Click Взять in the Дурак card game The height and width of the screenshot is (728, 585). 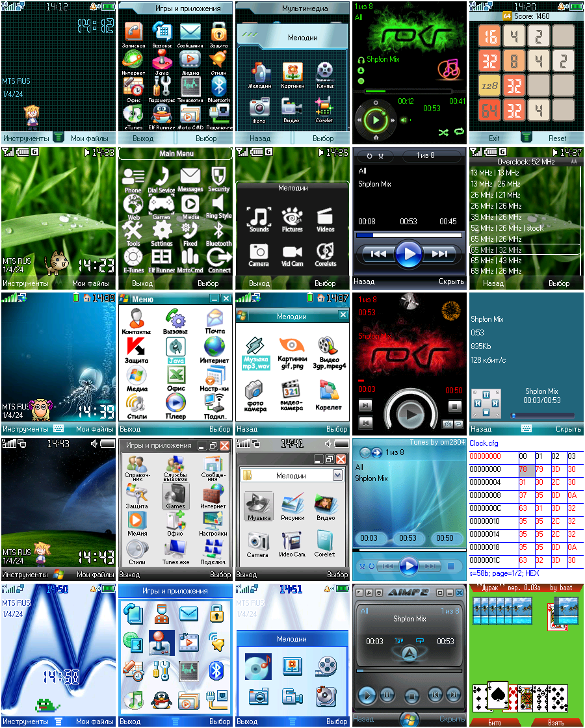click(556, 722)
